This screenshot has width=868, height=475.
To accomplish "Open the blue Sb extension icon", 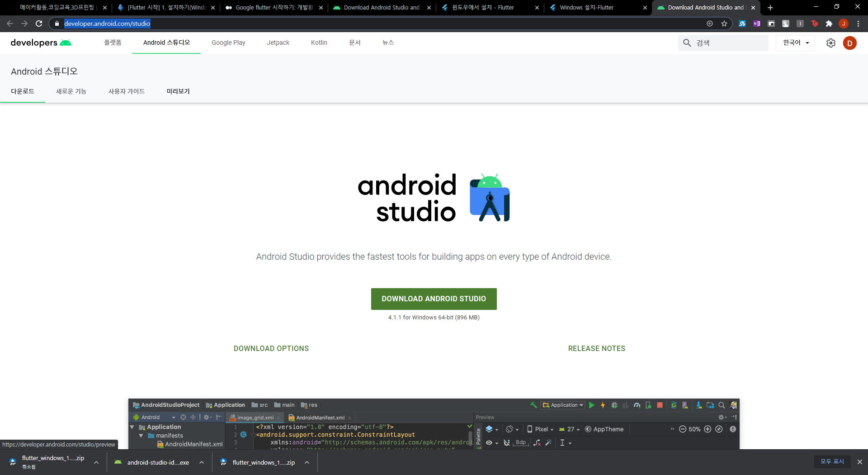I will click(x=742, y=24).
